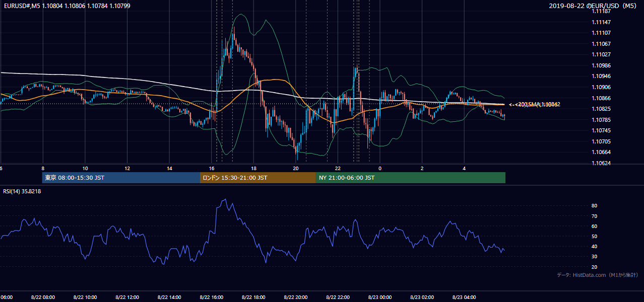
Task: Click price axis label 1.11187
Action: click(601, 11)
